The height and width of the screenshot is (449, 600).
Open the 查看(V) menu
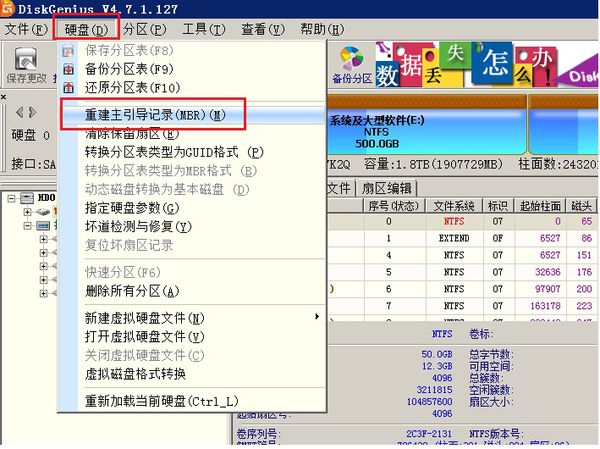(262, 29)
